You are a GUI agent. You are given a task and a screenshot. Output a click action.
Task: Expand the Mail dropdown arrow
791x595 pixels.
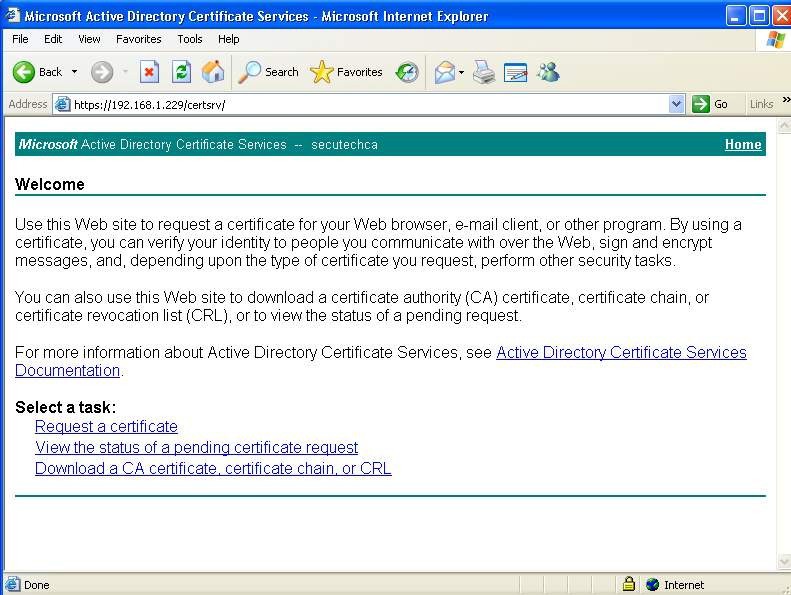tap(461, 73)
